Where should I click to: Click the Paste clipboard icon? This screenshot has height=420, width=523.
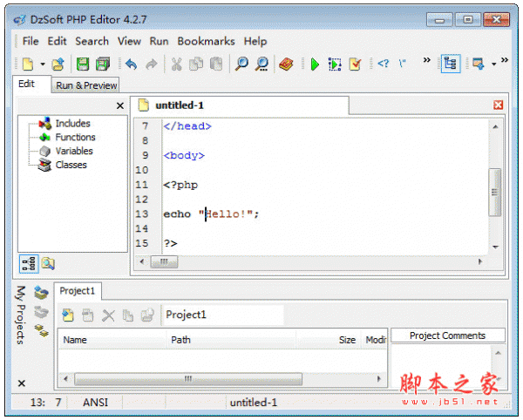click(216, 64)
